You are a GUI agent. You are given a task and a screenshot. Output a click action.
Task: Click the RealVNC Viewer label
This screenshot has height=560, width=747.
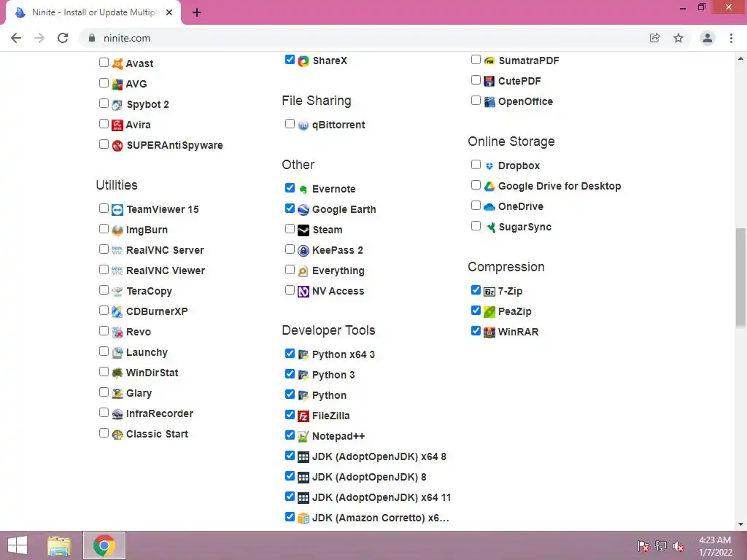(166, 271)
